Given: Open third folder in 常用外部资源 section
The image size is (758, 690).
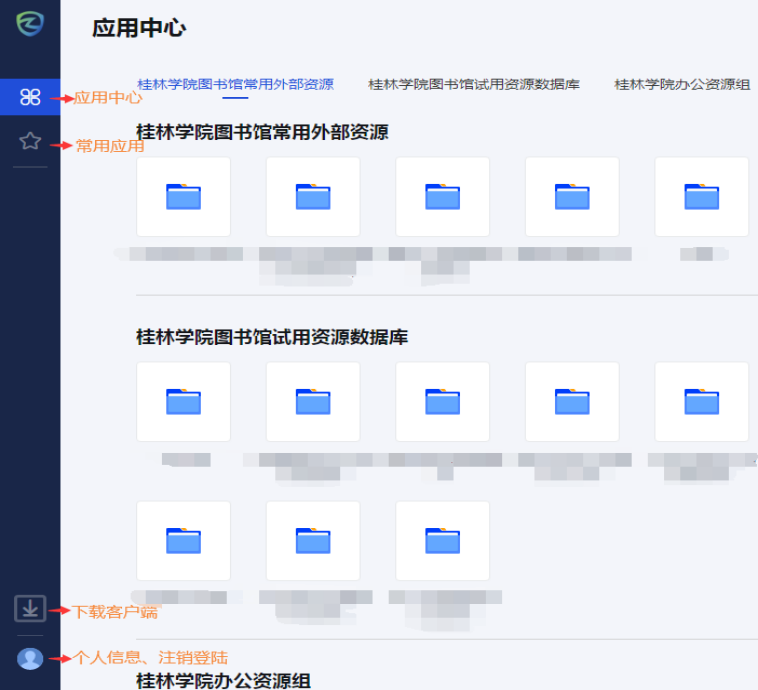Looking at the screenshot, I should pos(442,197).
